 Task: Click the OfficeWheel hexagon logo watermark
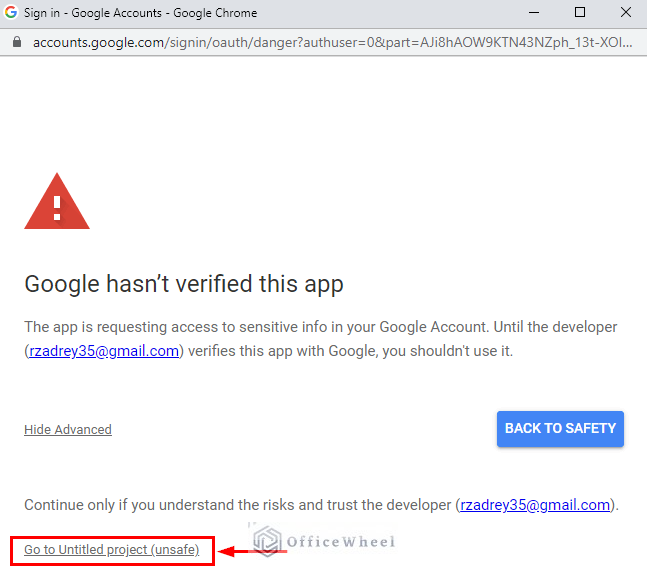pyautogui.click(x=267, y=541)
